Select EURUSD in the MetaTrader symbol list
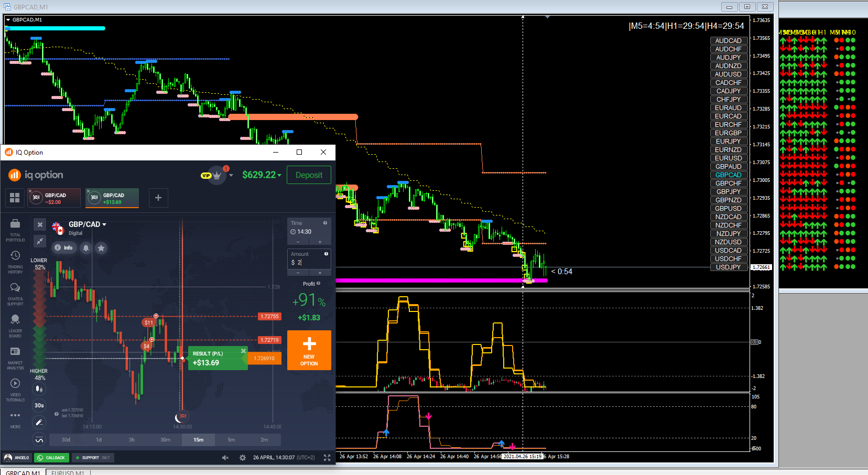 (x=729, y=158)
